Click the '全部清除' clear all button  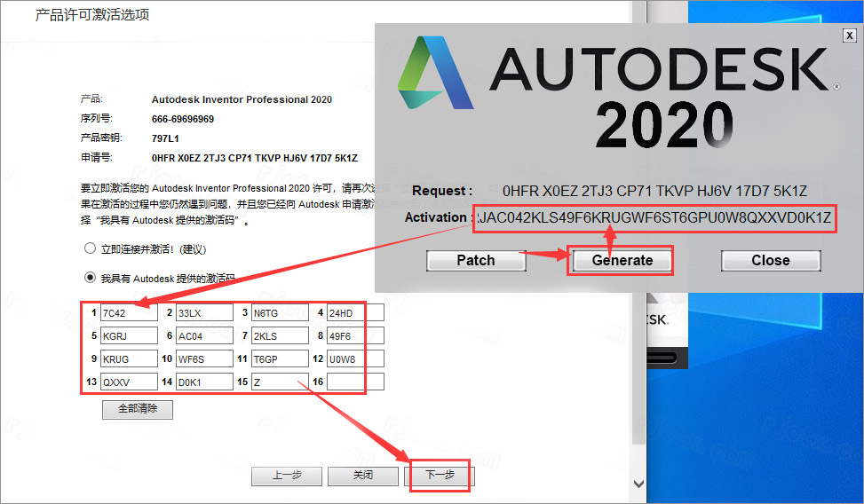pyautogui.click(x=138, y=409)
